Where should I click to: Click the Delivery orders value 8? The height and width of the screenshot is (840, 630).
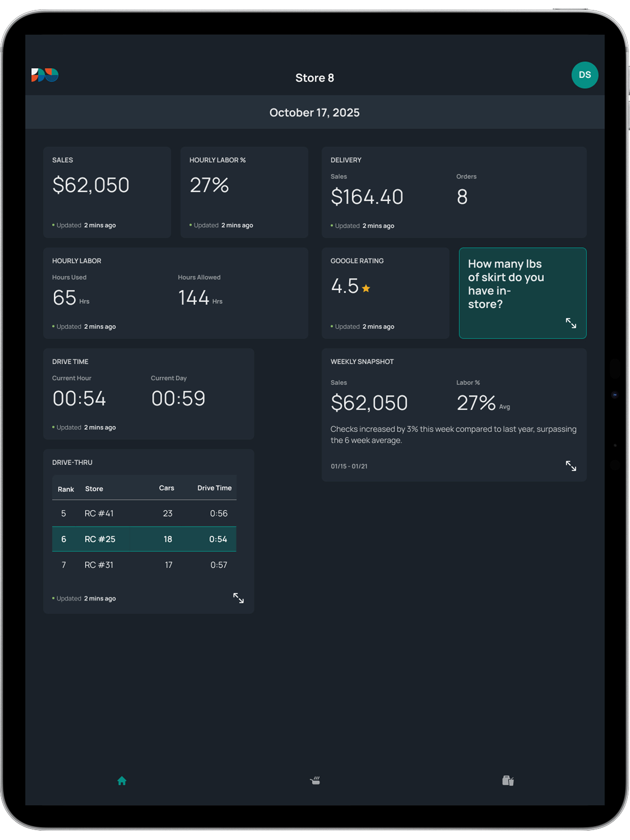click(x=462, y=197)
